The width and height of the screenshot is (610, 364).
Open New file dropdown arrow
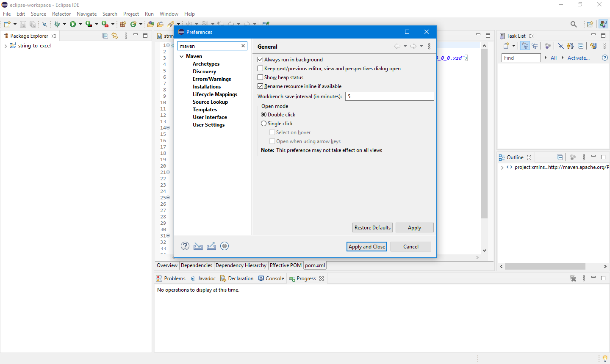pos(15,24)
